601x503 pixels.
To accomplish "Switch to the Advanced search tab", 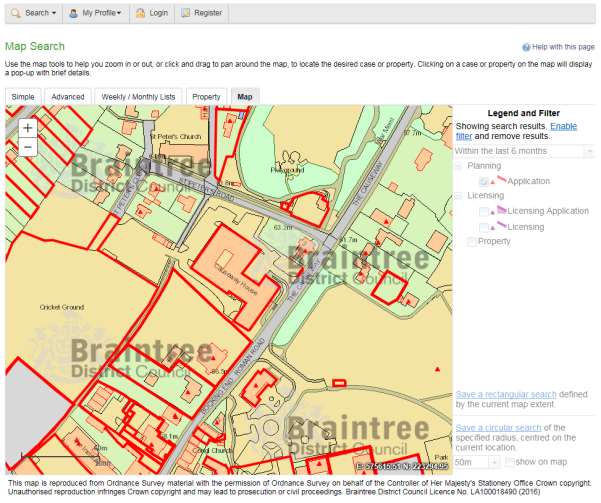I will pyautogui.click(x=68, y=97).
